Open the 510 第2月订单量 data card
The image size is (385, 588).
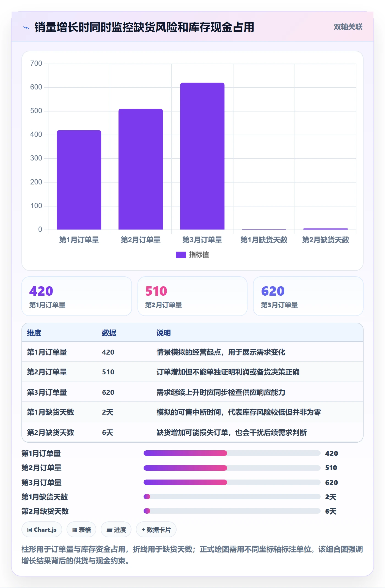[x=193, y=296]
